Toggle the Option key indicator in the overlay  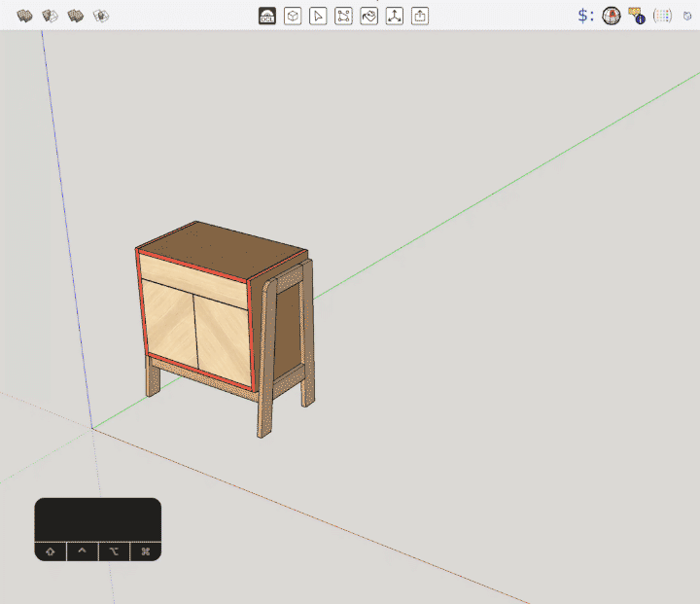tap(114, 551)
